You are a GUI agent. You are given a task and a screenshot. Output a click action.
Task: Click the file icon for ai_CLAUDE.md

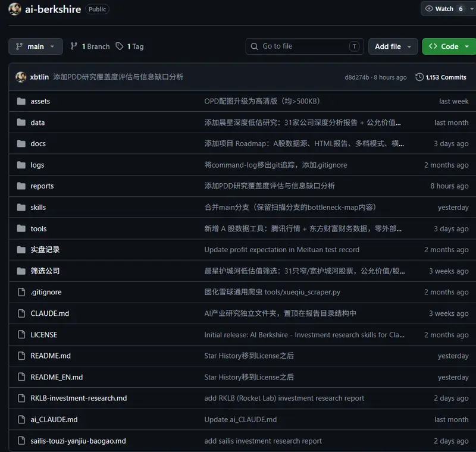coord(21,419)
